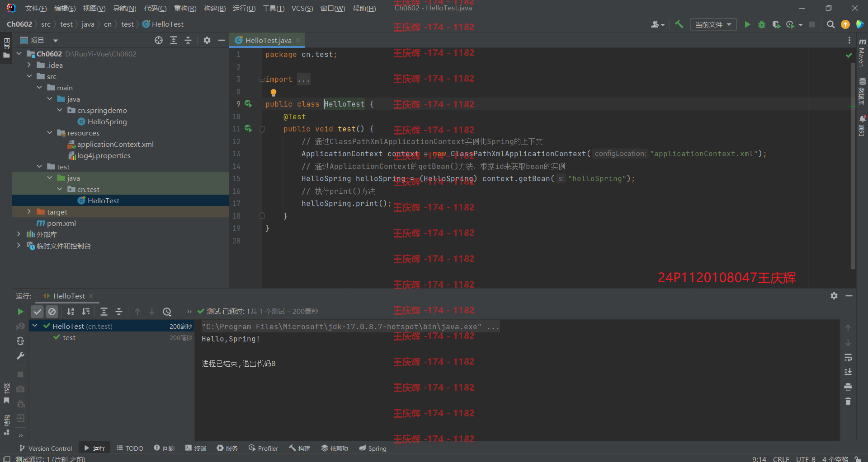
Task: Click Ch0602 breadcrumb in navigation bar
Action: point(19,24)
